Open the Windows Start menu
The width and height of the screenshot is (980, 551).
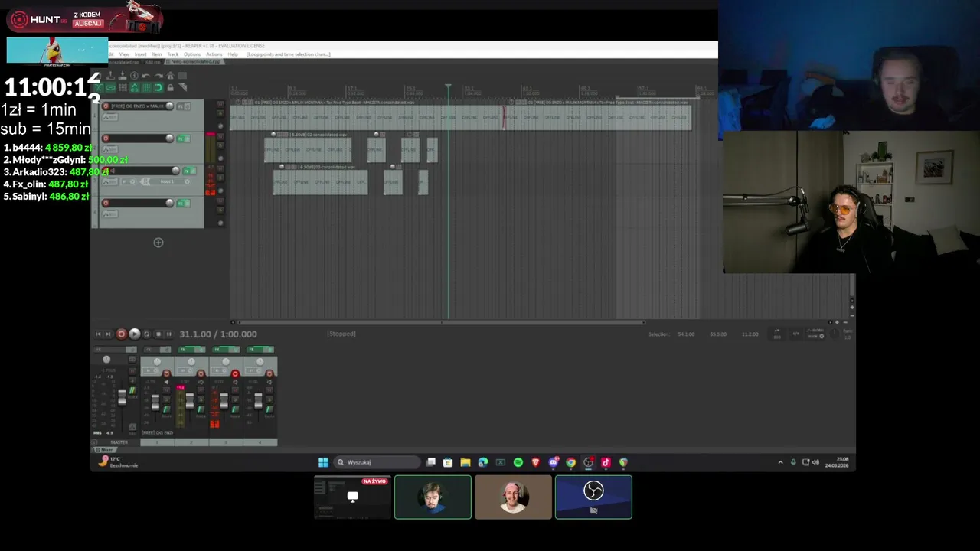tap(323, 462)
